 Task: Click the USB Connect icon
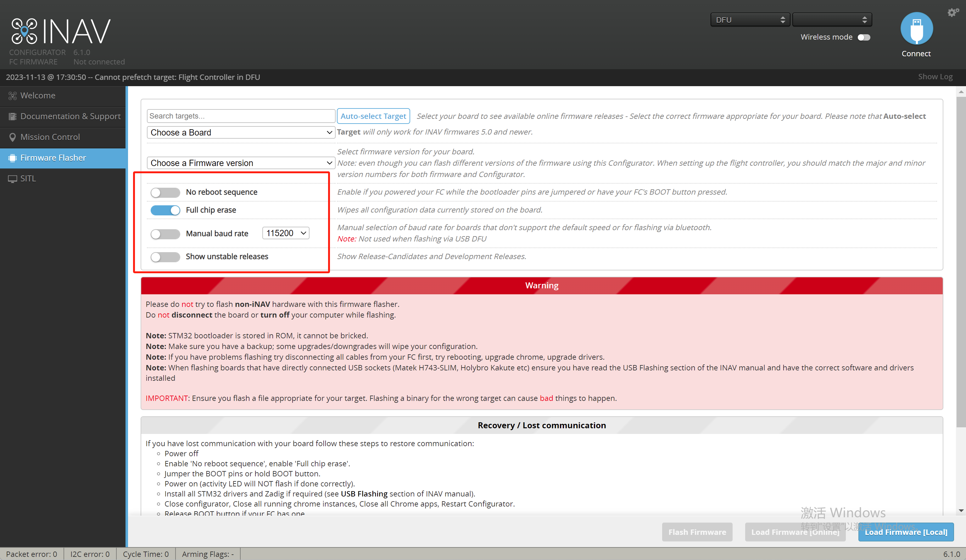[916, 29]
